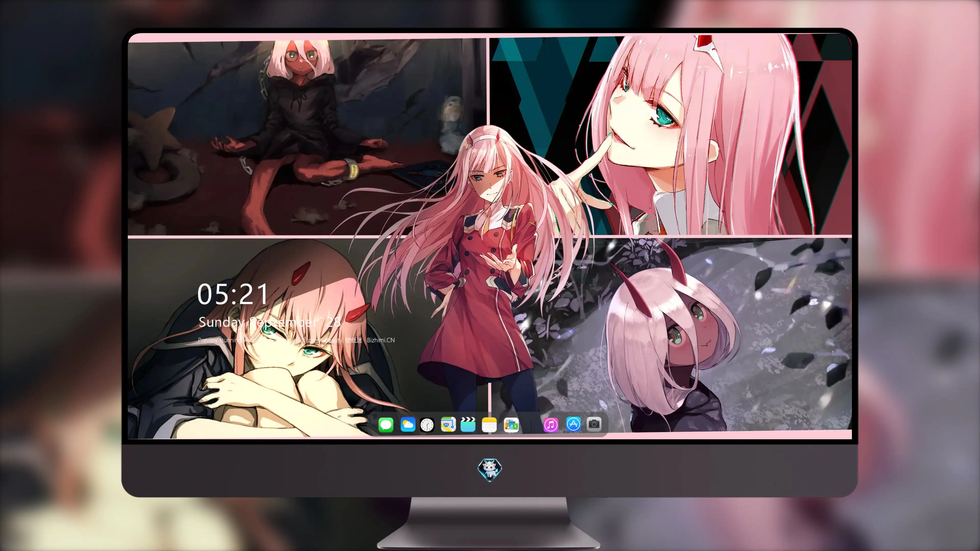Open the yellow Notes app in the dock
Viewport: 980px width, 551px height.
(x=489, y=425)
